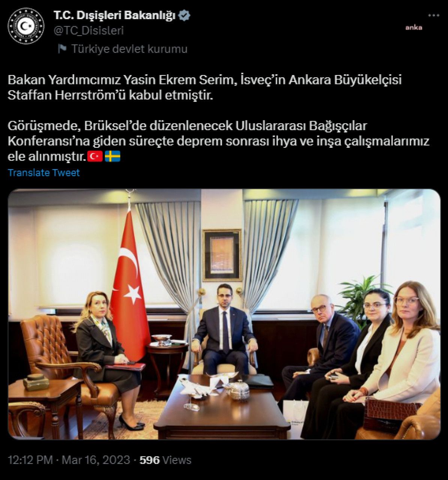Click the Turkish flag emoji in tweet

tap(95, 156)
